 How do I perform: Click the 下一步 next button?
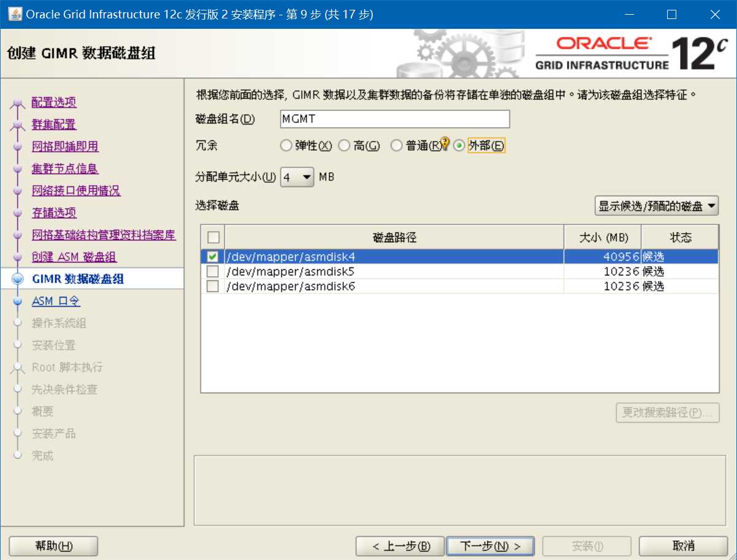pos(490,546)
